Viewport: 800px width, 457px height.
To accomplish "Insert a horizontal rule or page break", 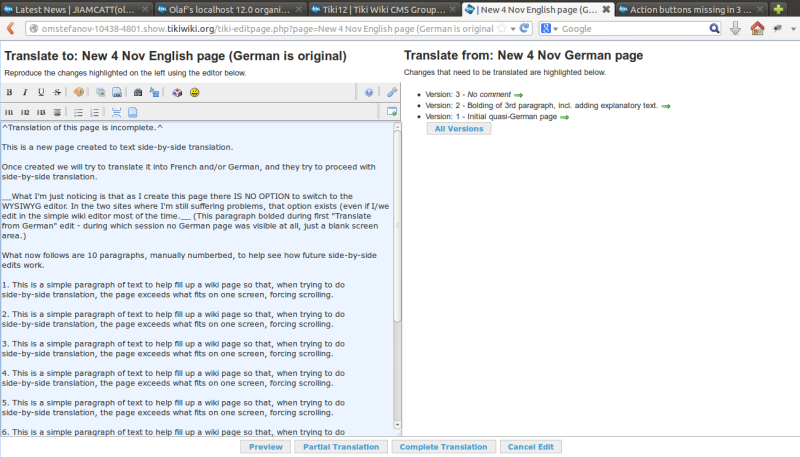I will click(x=116, y=112).
